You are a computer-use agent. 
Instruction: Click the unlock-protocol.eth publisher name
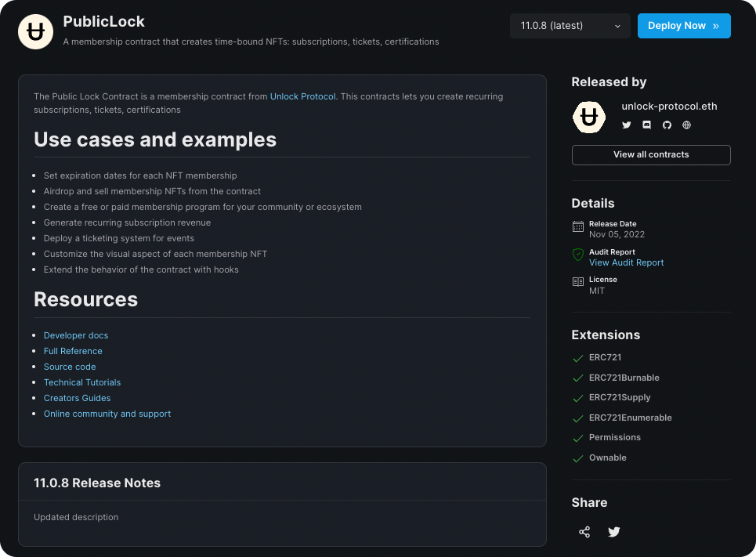[x=669, y=106]
